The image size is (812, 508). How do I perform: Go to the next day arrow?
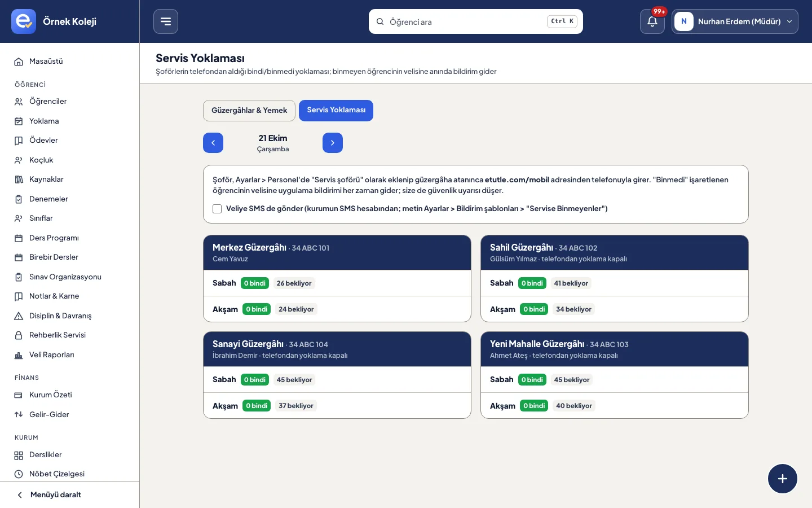click(x=333, y=143)
